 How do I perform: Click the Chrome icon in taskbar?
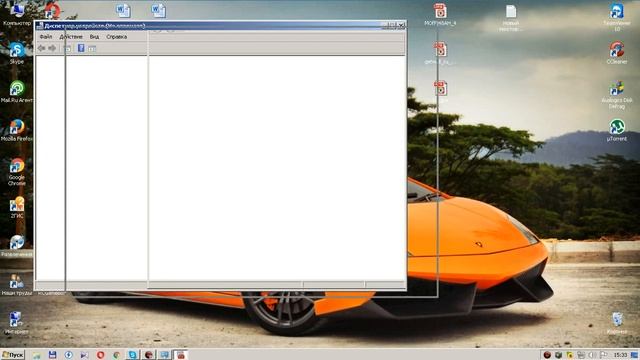pos(116,355)
